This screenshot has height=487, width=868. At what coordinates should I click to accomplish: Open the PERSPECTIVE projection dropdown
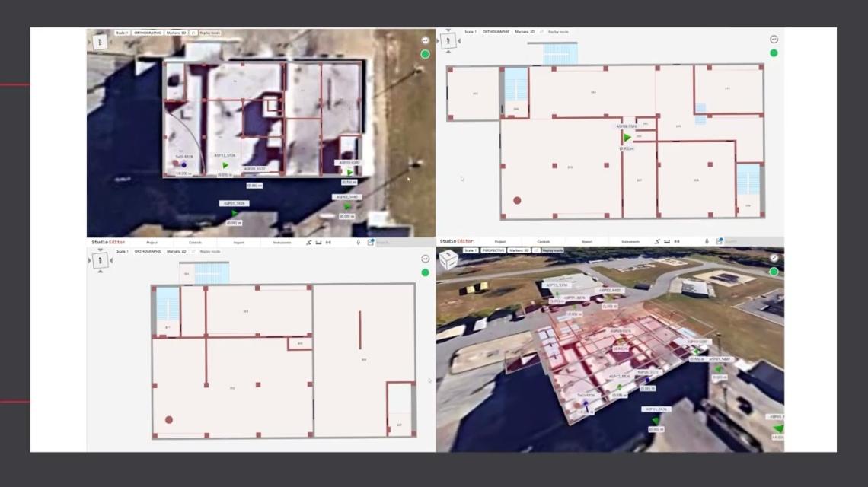pyautogui.click(x=493, y=250)
